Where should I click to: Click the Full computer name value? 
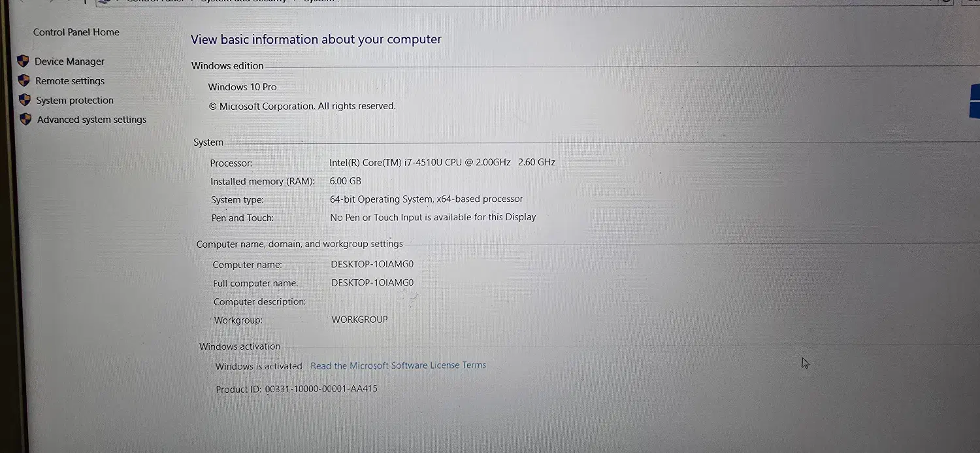coord(372,282)
